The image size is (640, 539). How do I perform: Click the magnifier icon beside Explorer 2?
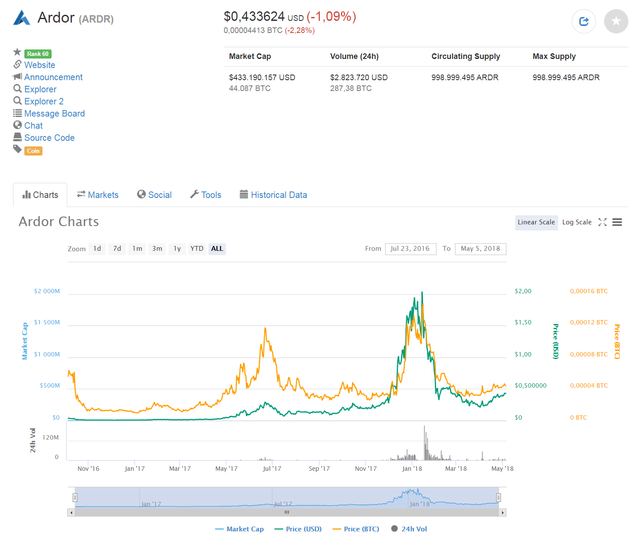[x=17, y=101]
